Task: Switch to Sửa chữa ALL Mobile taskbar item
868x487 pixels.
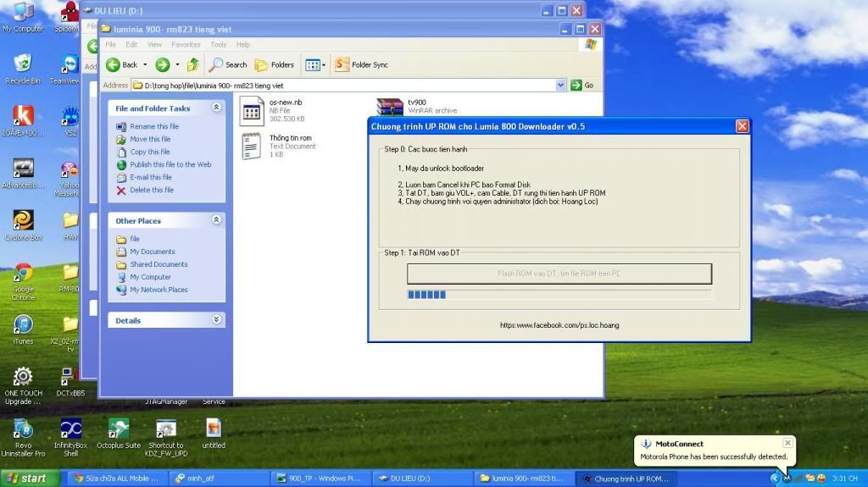Action: [117, 479]
